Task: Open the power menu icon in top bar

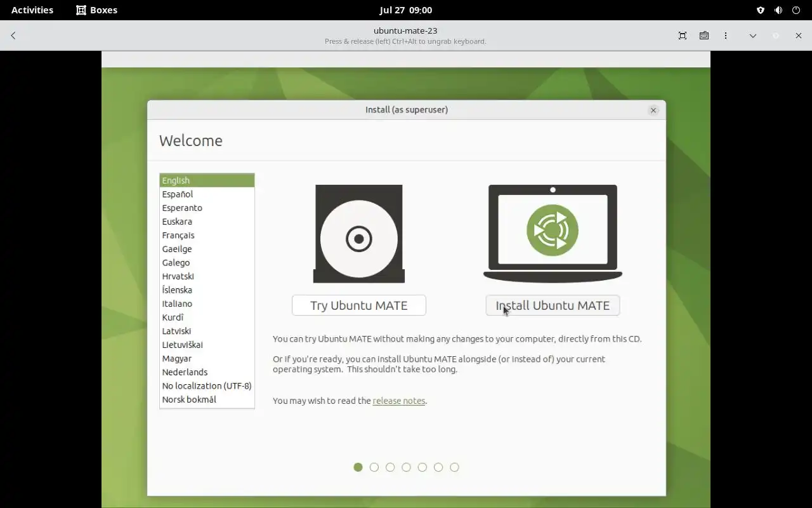Action: [796, 10]
